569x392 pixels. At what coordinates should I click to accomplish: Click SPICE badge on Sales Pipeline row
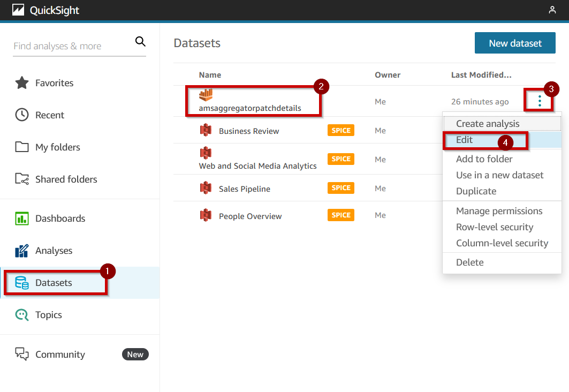(341, 187)
